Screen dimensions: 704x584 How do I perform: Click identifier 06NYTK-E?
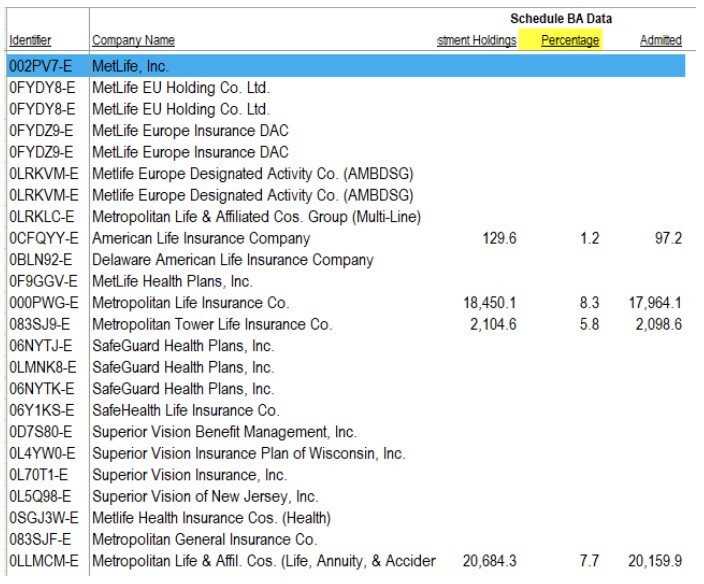click(x=41, y=389)
